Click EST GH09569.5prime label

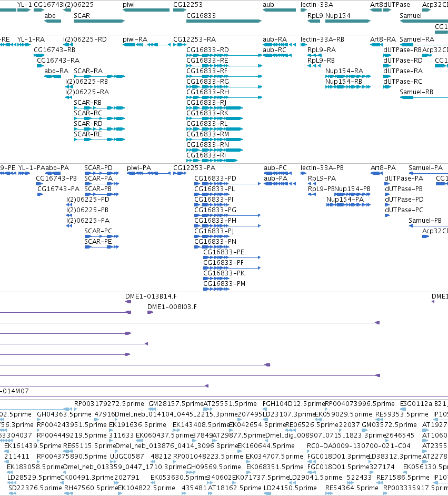pos(214,467)
